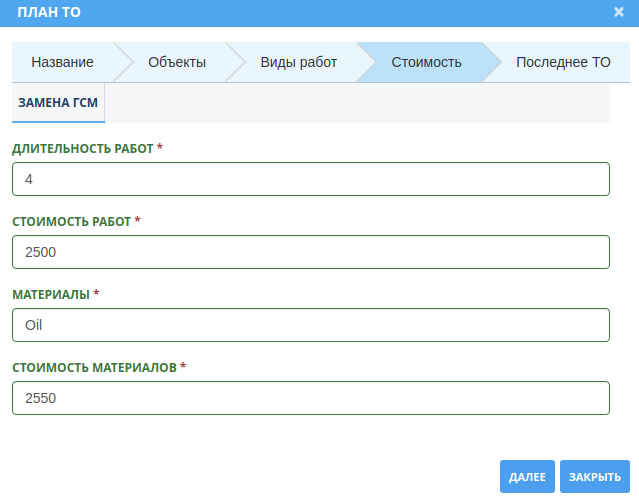Open the Объекты step

click(x=177, y=62)
